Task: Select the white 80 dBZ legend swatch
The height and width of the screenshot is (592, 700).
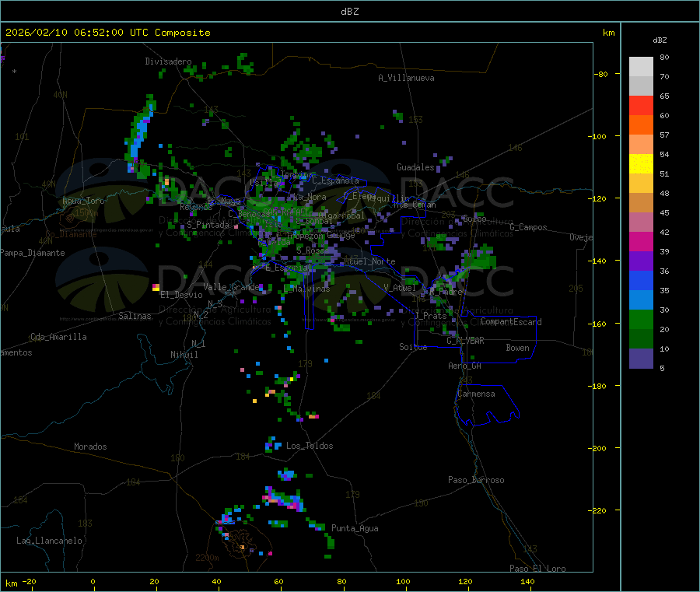Action: [x=641, y=67]
